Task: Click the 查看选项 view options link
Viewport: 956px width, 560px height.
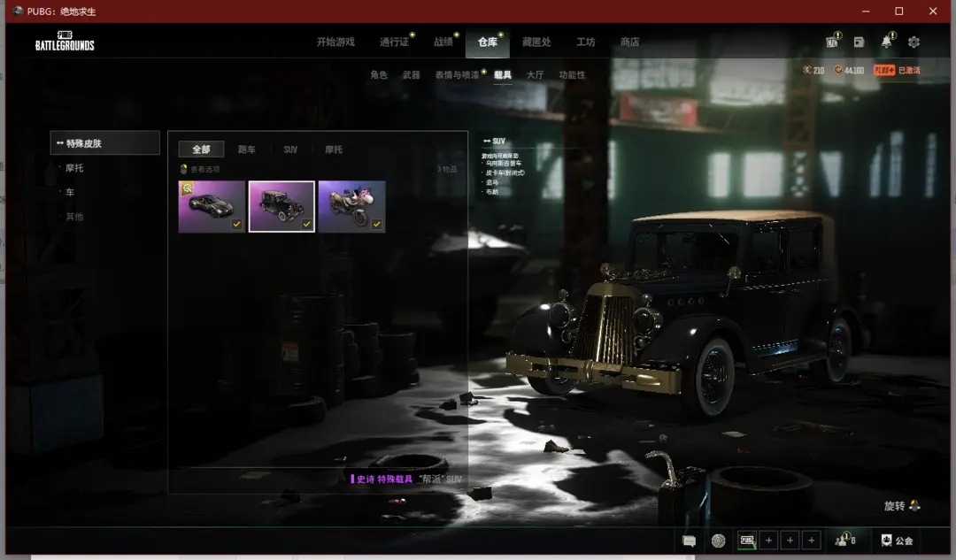Action: [x=205, y=169]
